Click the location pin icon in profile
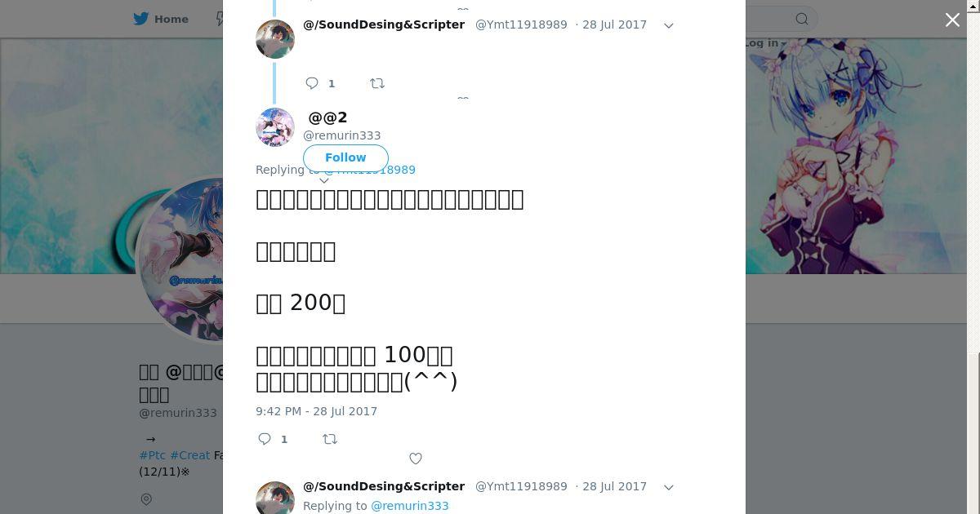980x514 pixels. [146, 499]
